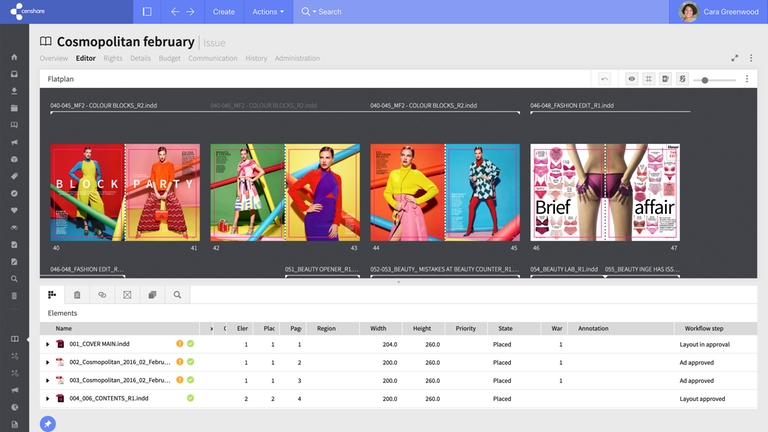
Task: Select the Editor tab
Action: click(x=85, y=58)
